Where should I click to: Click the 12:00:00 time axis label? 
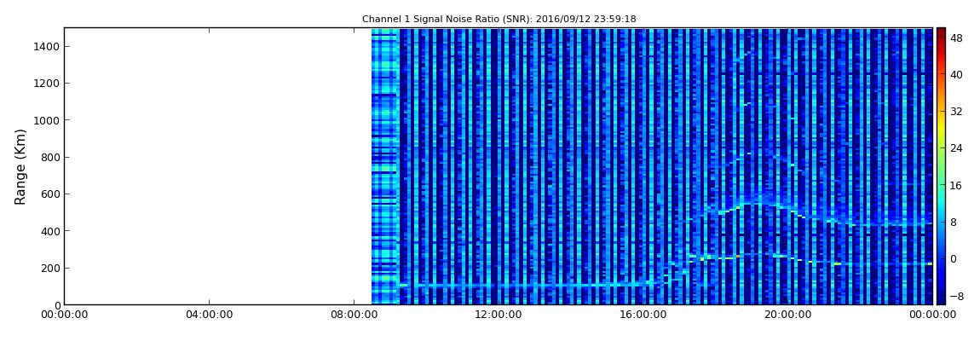click(499, 315)
